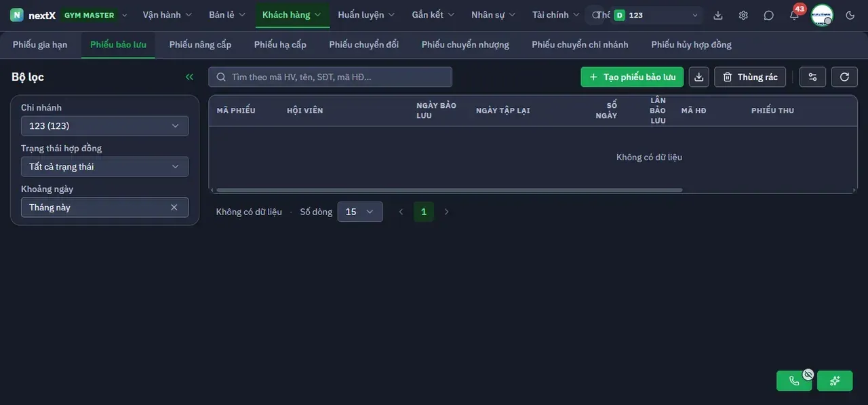Open the Khoảng ngày date range field
The width and height of the screenshot is (868, 405).
pos(104,208)
